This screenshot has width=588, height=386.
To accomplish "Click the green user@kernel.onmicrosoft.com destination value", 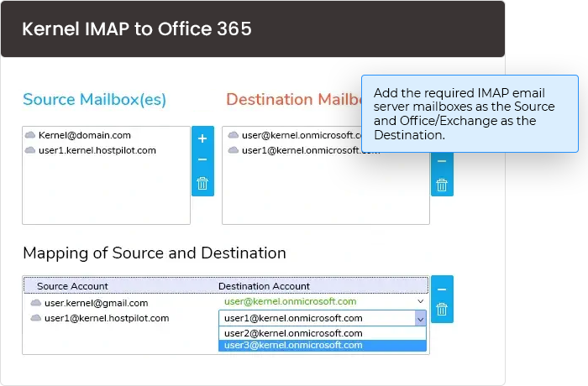I will pyautogui.click(x=291, y=301).
